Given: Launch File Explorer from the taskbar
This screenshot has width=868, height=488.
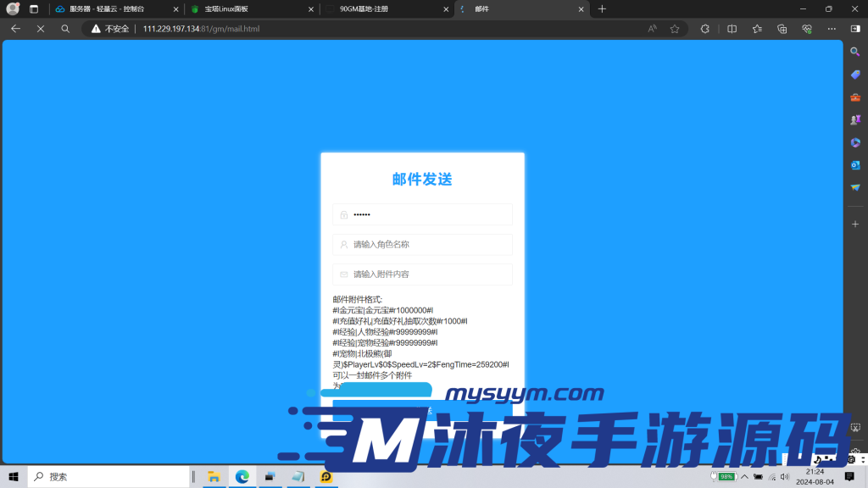Looking at the screenshot, I should click(214, 476).
